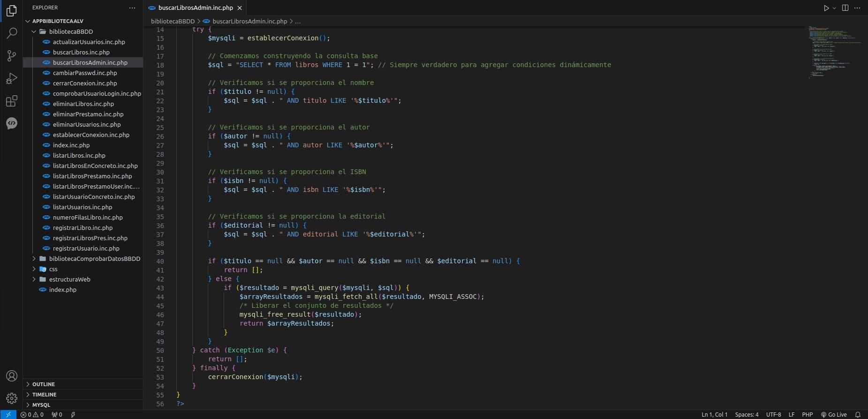Open the Search view
Viewport: 868px width, 419px height.
(11, 33)
